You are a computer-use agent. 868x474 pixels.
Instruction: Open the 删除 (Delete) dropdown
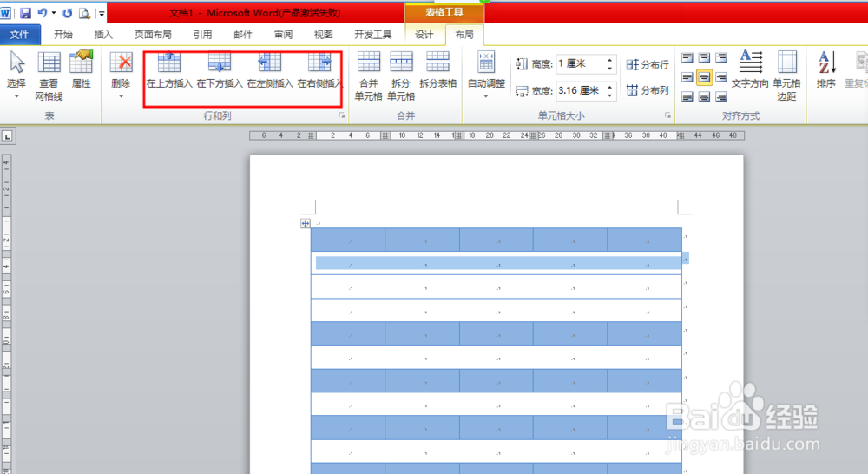121,76
